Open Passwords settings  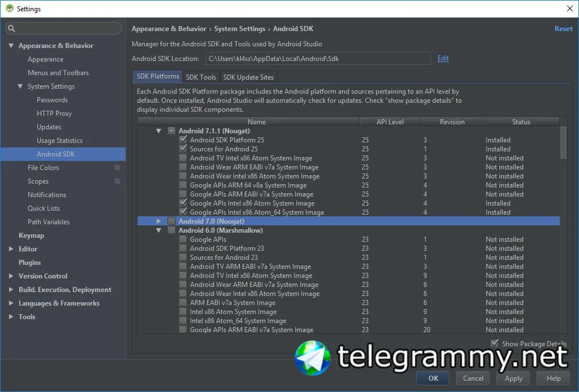[53, 100]
